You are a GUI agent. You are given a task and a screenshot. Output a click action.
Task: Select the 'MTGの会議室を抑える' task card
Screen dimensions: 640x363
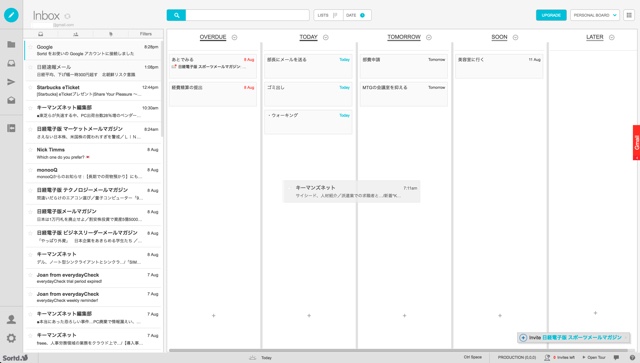(404, 94)
